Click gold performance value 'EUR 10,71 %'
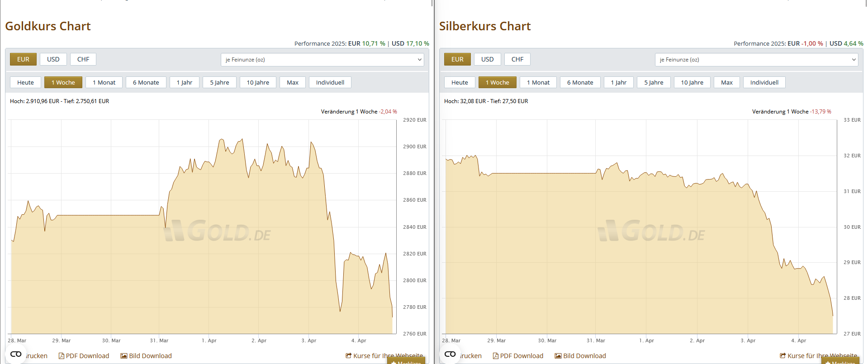This screenshot has width=868, height=364. 367,43
